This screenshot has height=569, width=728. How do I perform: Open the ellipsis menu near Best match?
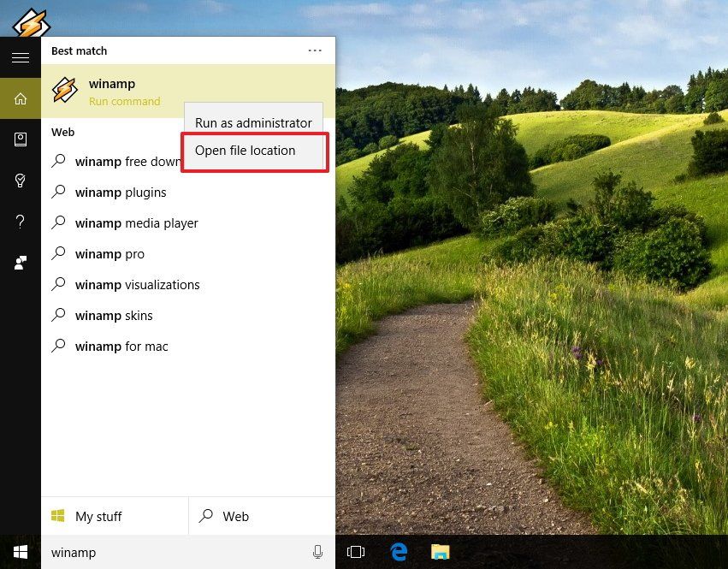tap(315, 50)
